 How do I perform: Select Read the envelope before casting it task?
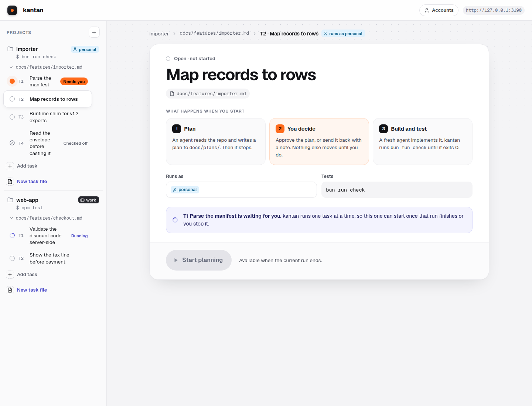48,143
